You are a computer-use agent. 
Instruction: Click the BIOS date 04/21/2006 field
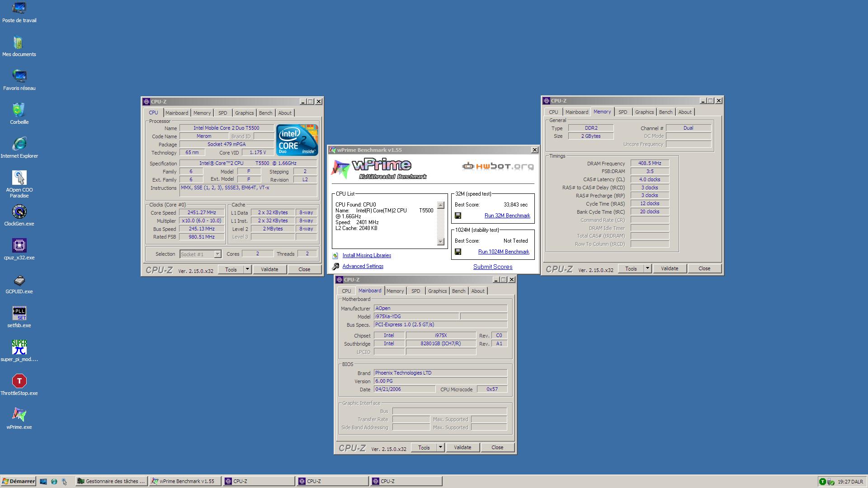[405, 389]
